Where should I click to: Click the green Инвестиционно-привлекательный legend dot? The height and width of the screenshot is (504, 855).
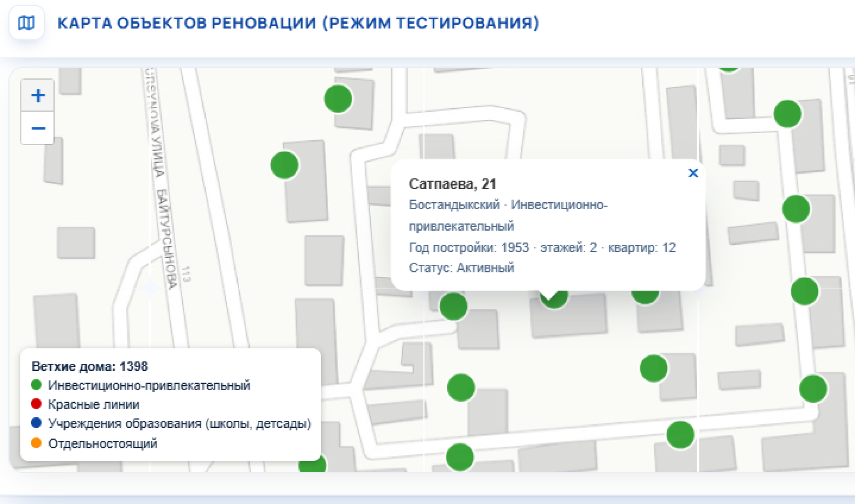37,385
